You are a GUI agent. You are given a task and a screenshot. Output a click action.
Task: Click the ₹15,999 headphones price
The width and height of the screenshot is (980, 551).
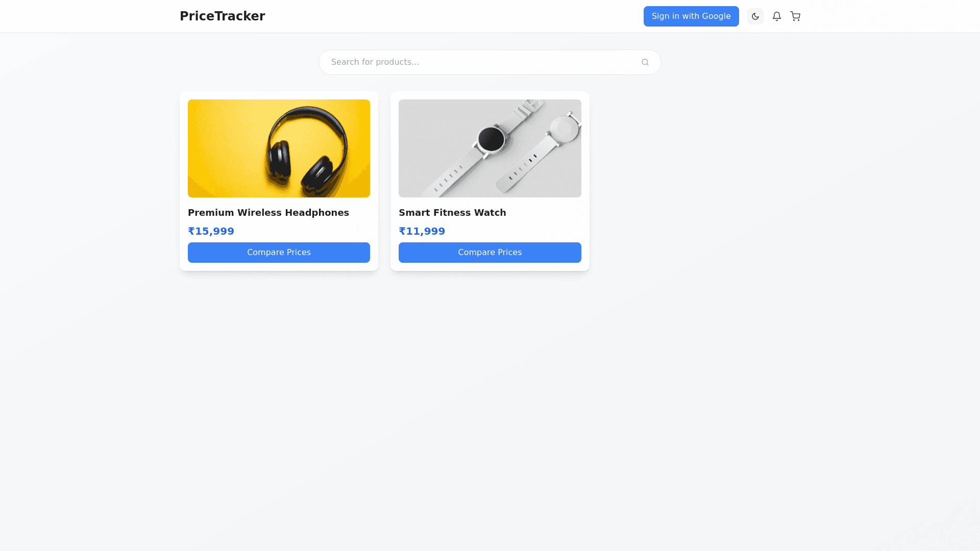211,231
